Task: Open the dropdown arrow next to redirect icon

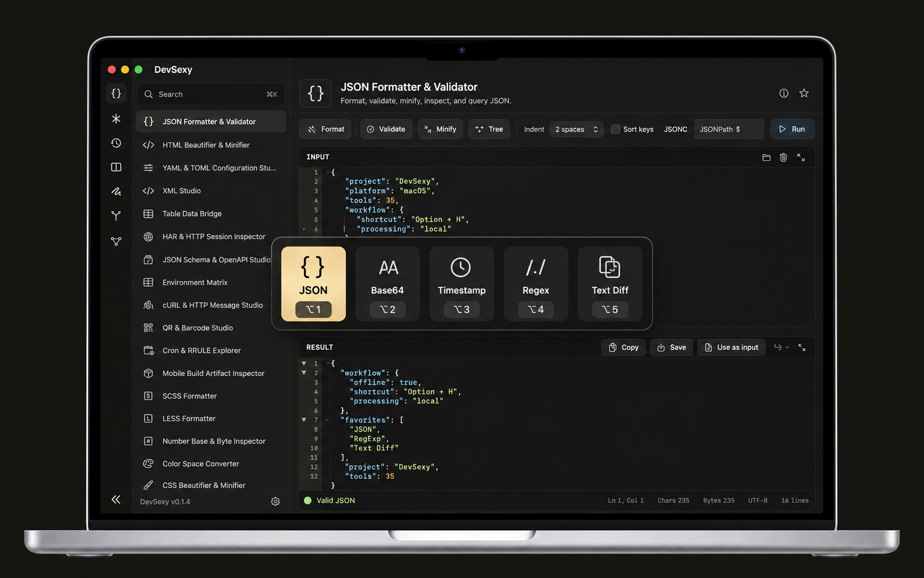Action: tap(787, 347)
